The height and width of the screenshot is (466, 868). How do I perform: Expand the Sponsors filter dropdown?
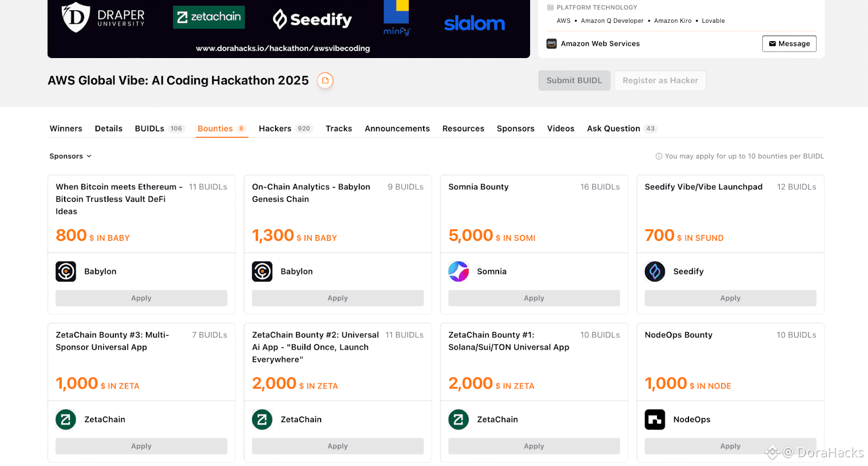pos(71,156)
